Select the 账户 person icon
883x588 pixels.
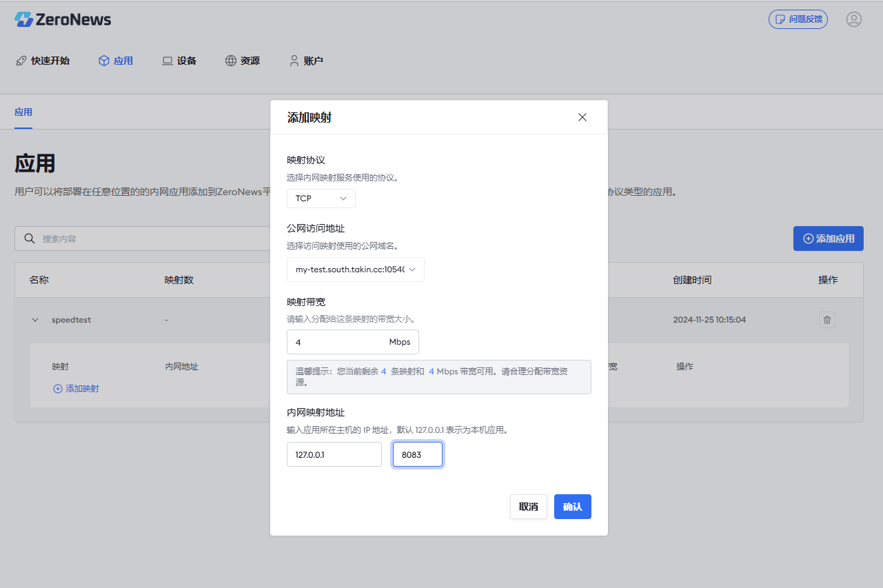point(293,61)
